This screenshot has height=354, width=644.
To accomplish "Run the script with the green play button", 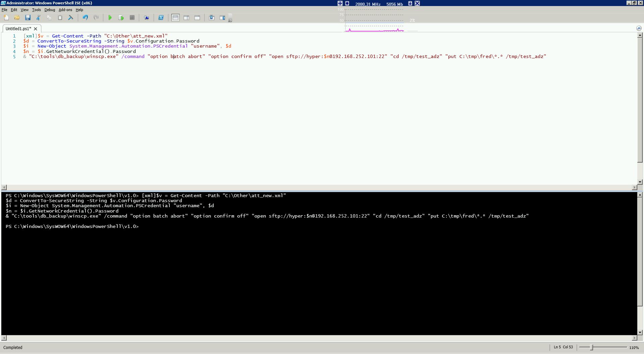I will point(110,18).
